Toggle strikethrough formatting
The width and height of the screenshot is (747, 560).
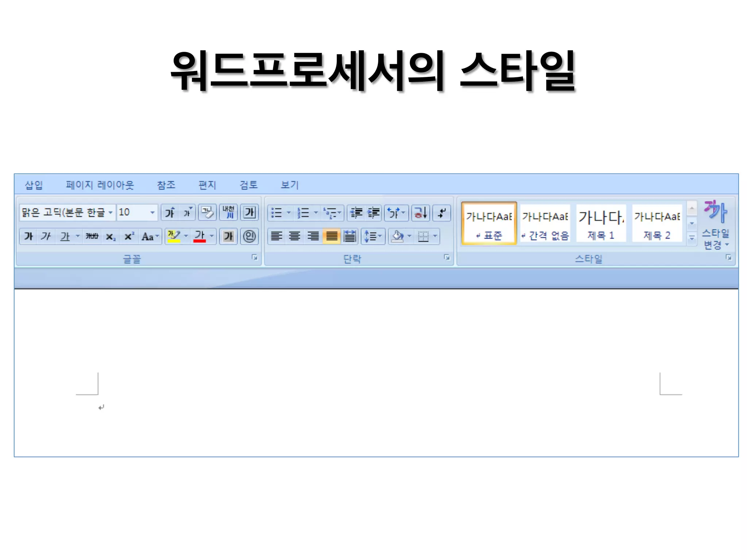click(92, 236)
